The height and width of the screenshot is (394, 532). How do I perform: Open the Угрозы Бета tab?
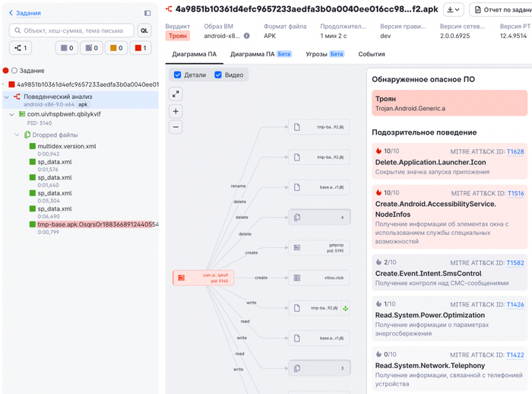pyautogui.click(x=325, y=54)
